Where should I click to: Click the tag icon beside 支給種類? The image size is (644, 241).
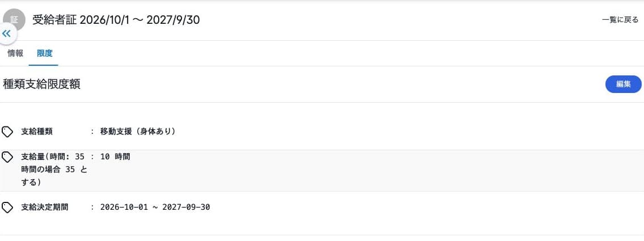[7, 132]
